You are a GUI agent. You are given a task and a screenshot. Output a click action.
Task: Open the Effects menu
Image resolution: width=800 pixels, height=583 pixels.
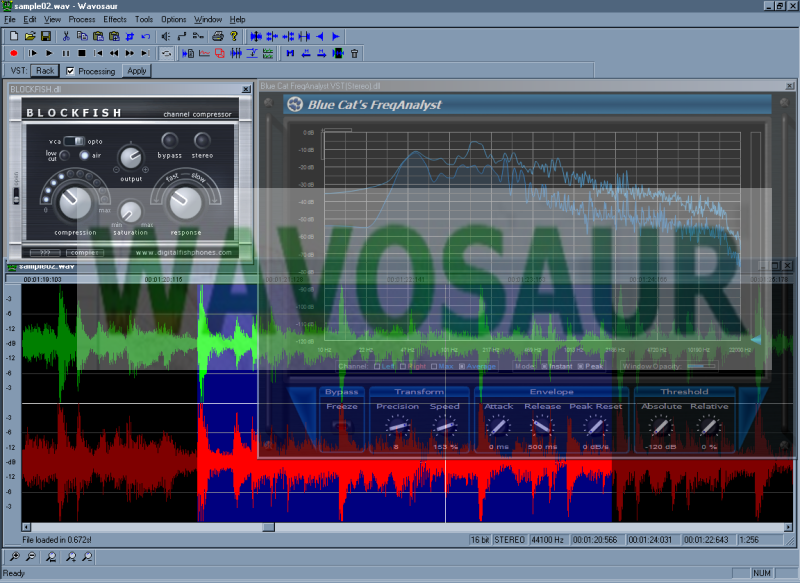(x=115, y=19)
